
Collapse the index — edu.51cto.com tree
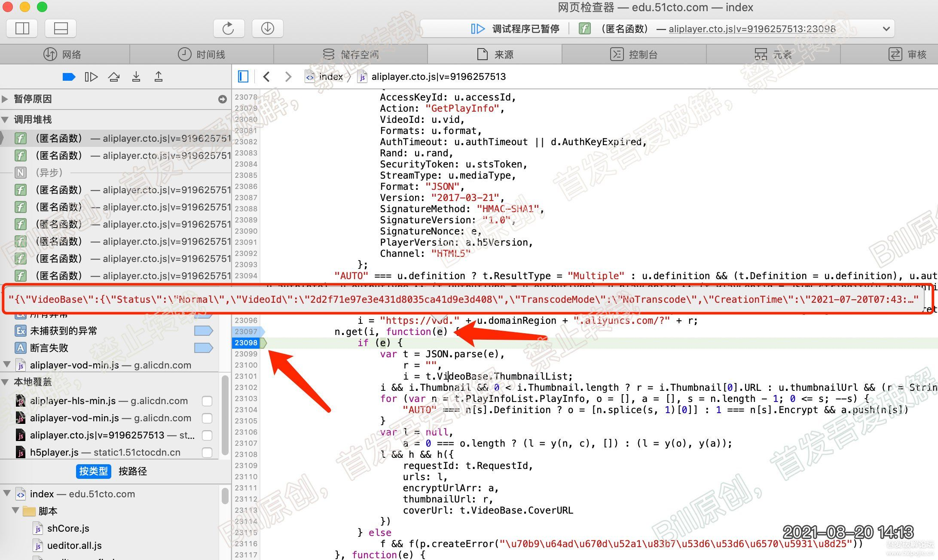click(6, 493)
